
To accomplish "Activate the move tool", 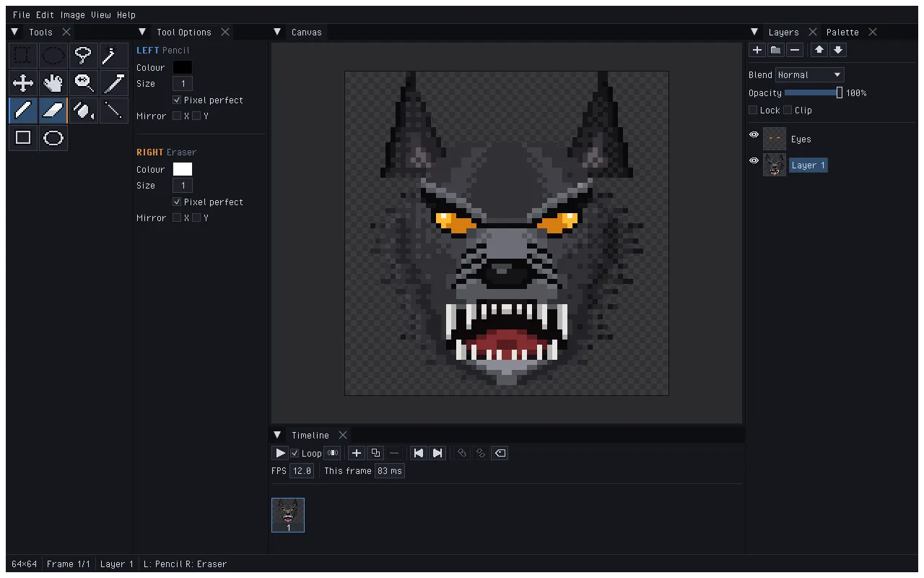I will [x=23, y=83].
